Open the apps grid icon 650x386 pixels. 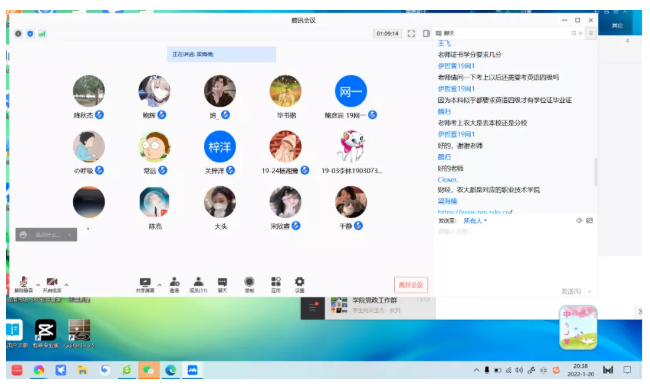276,284
